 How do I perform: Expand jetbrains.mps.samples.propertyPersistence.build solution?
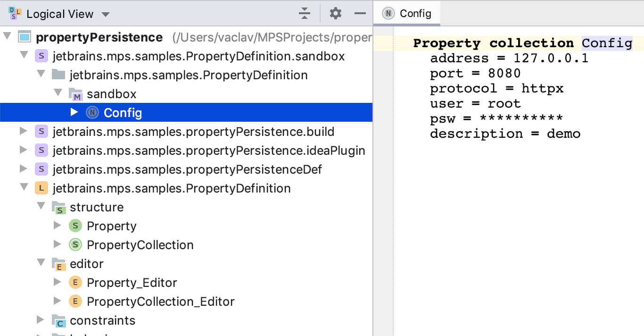[x=24, y=131]
